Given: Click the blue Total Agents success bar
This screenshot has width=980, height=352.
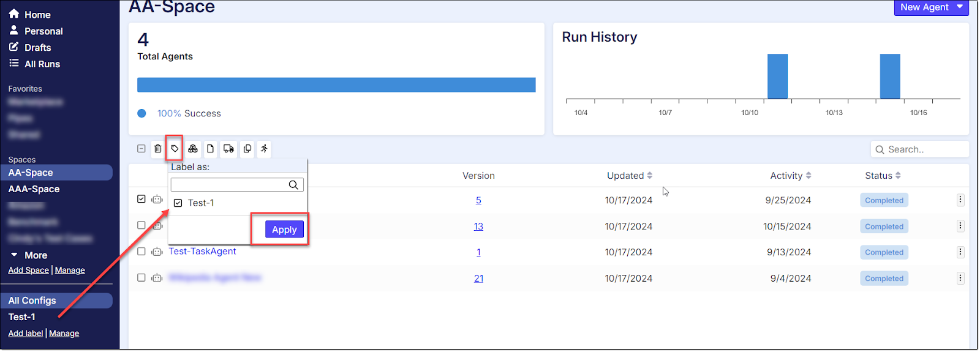Looking at the screenshot, I should click(x=336, y=85).
